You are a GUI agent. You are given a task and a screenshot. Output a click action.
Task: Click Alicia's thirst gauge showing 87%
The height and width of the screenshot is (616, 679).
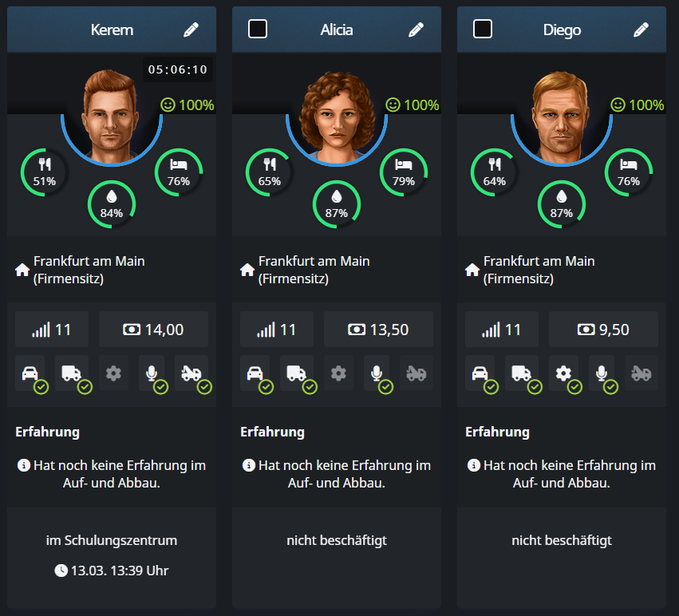coord(337,204)
